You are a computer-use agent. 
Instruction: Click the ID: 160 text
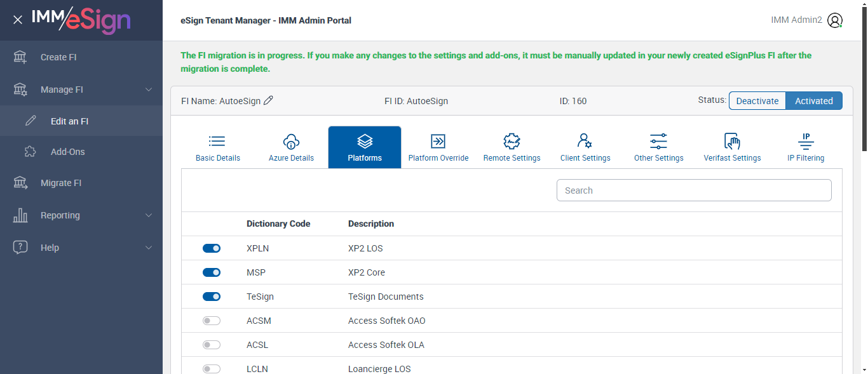pos(573,101)
